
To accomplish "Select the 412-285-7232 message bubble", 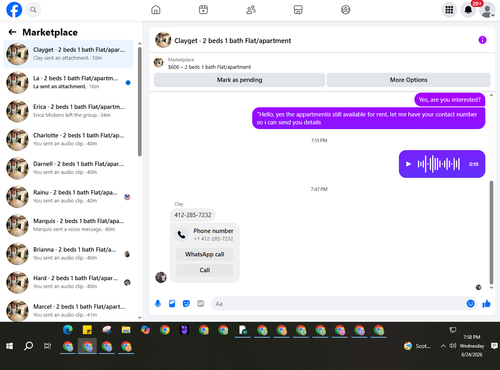I will (x=193, y=215).
